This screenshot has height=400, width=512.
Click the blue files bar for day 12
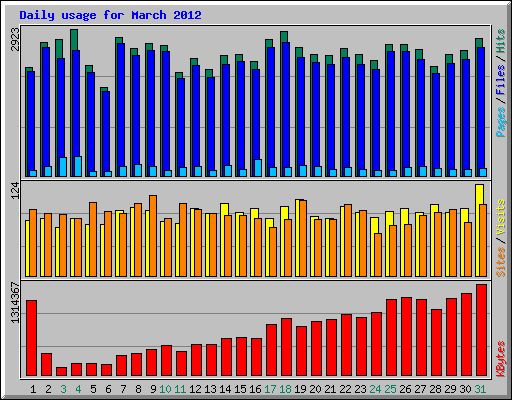pyautogui.click(x=196, y=116)
